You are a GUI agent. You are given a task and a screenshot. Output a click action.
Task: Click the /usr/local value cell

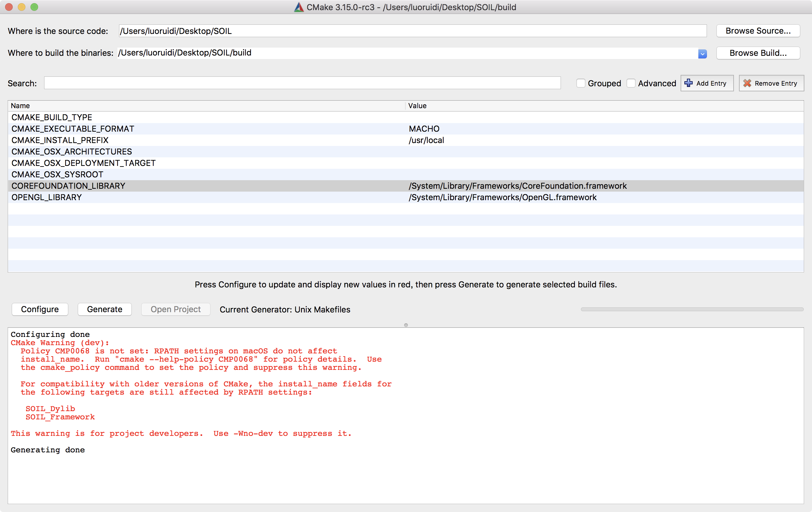click(x=426, y=140)
